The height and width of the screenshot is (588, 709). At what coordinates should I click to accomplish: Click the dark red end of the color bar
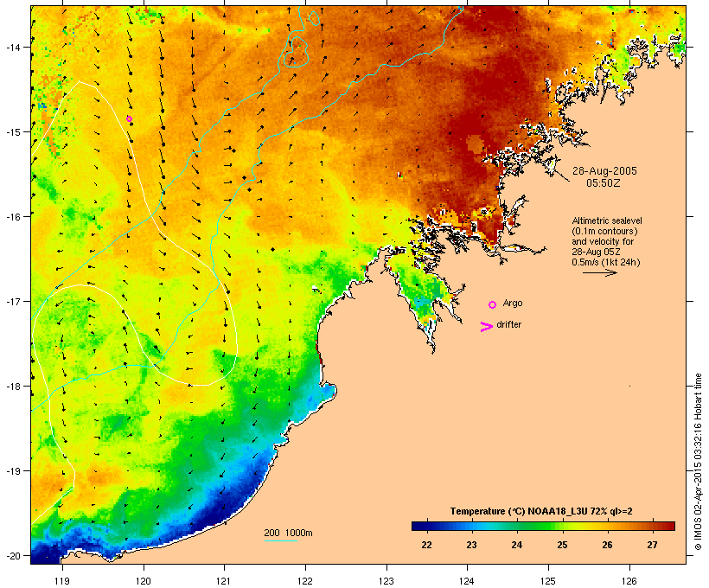click(x=670, y=526)
